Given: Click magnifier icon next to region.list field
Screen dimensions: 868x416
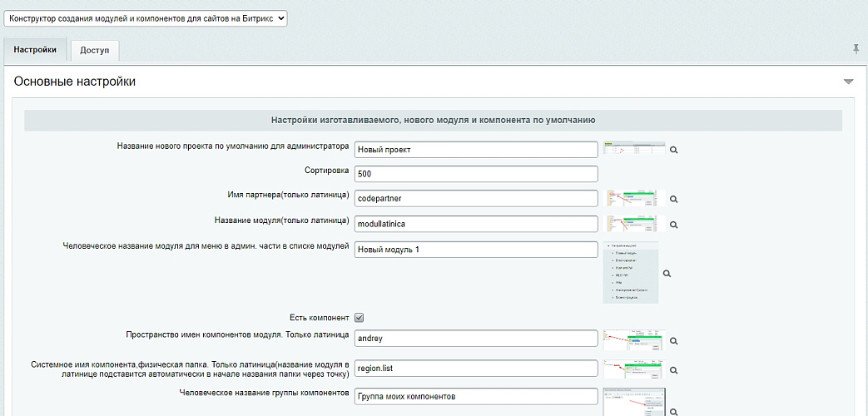Looking at the screenshot, I should point(674,370).
